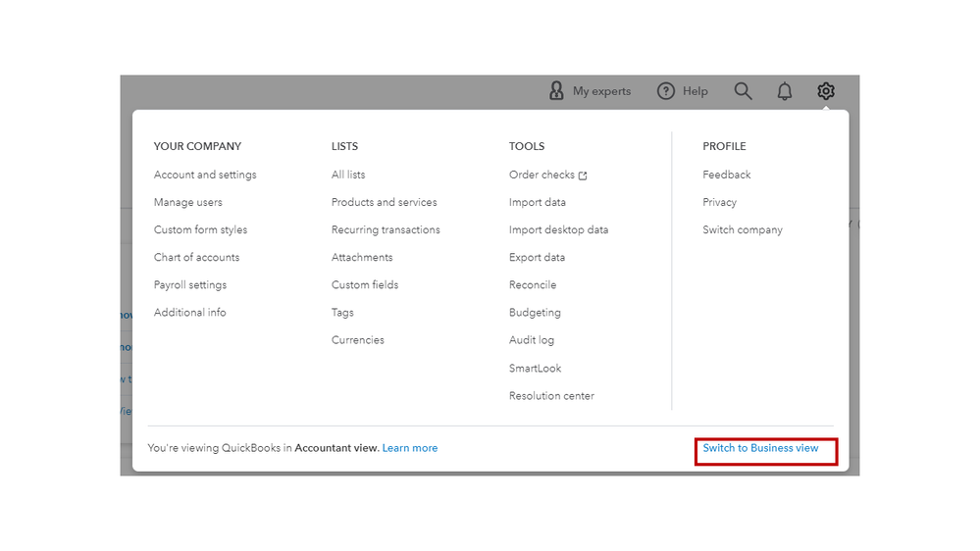Image resolution: width=980 pixels, height=551 pixels.
Task: Go to Products and services list
Action: tap(385, 202)
